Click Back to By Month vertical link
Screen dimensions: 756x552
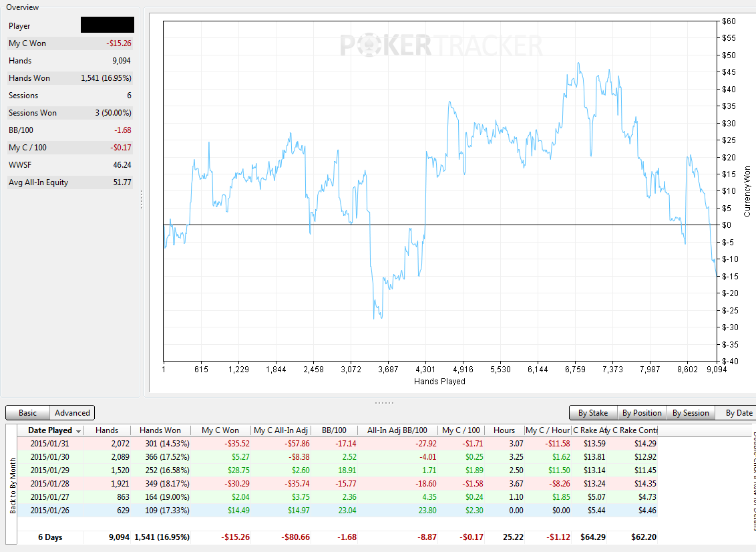click(x=13, y=485)
